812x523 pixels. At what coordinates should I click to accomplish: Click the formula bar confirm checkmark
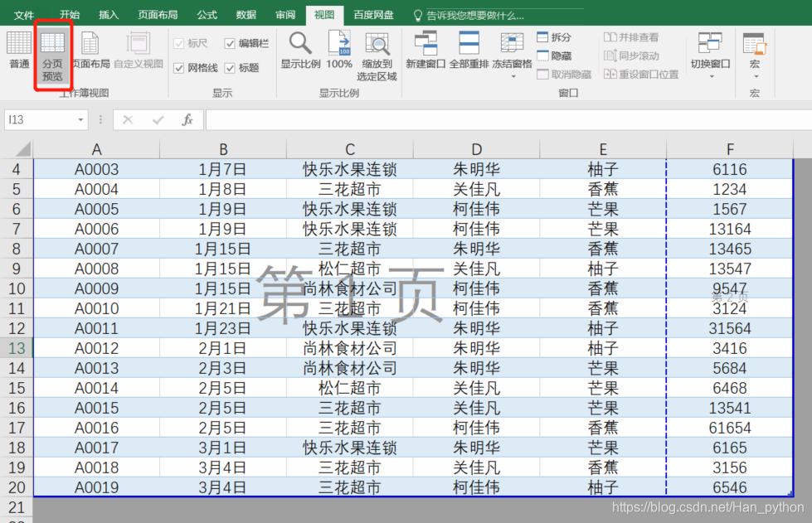coord(158,120)
